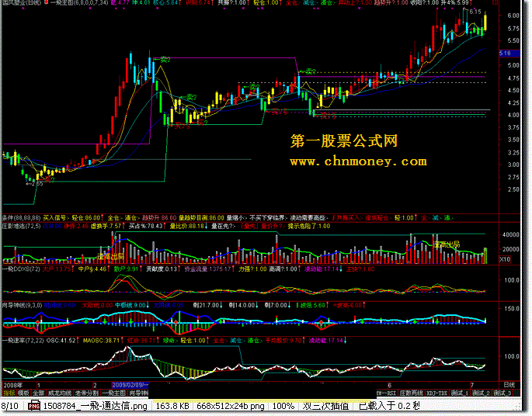This screenshot has height=416, width=532.
Task: Open the KDJ-TDX indicator tab
Action: tap(437, 393)
